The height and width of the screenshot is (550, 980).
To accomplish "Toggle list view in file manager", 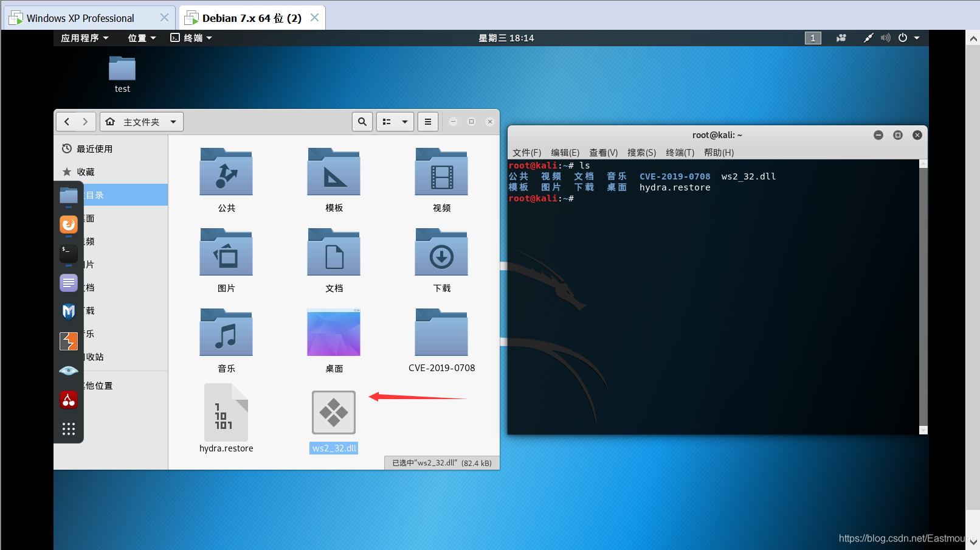I will [x=387, y=122].
